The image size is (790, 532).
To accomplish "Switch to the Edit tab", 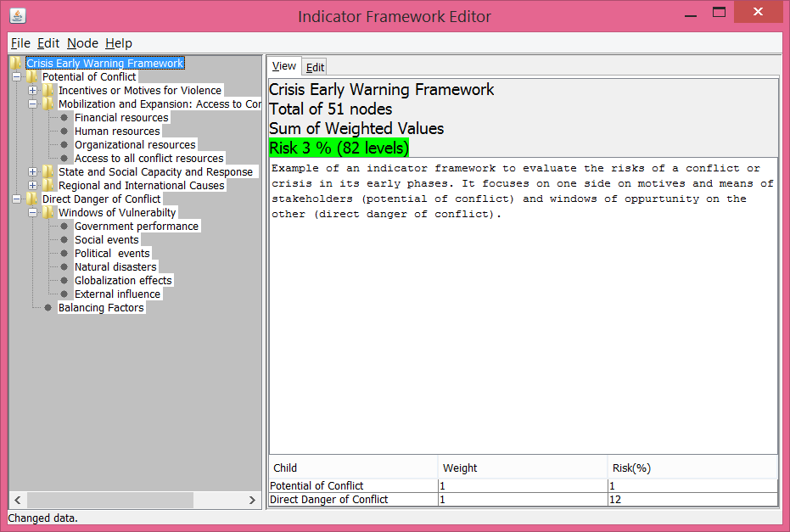I will coord(315,67).
